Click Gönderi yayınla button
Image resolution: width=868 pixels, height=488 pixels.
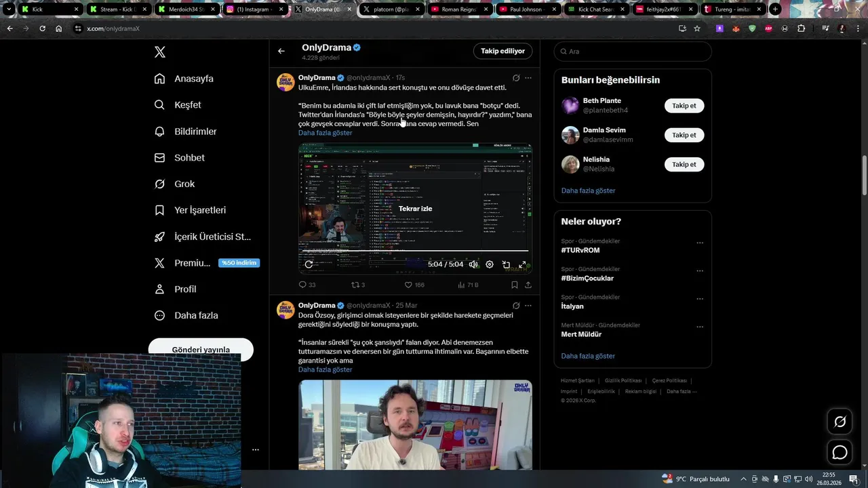pyautogui.click(x=201, y=350)
